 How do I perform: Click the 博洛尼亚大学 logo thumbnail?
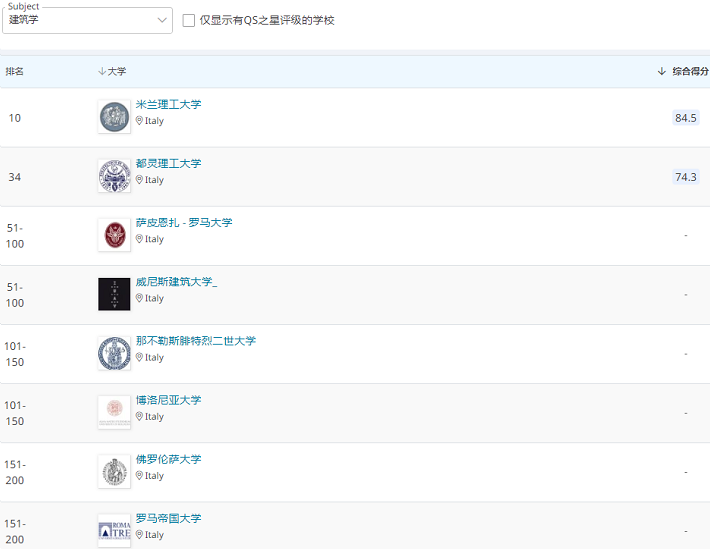point(114,413)
